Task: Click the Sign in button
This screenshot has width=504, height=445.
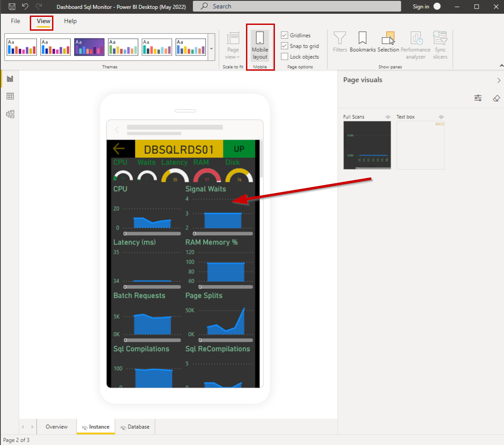Action: point(421,7)
